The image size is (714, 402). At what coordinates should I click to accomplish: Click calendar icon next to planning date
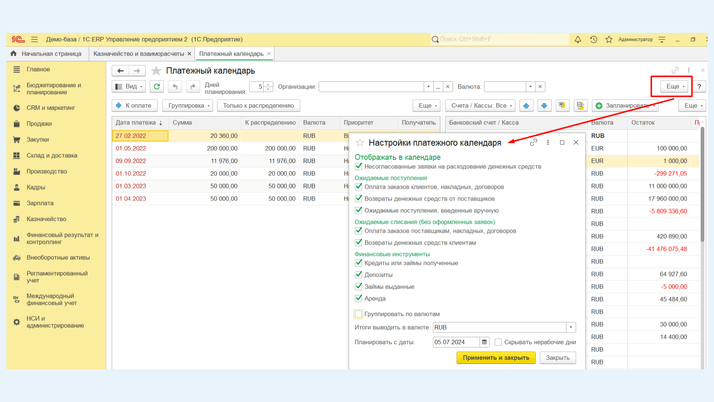(485, 342)
